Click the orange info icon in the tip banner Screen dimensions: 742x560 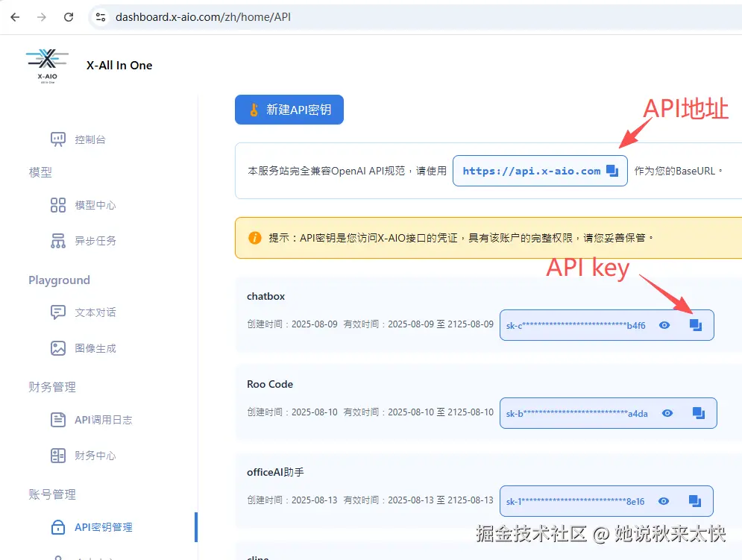(254, 238)
